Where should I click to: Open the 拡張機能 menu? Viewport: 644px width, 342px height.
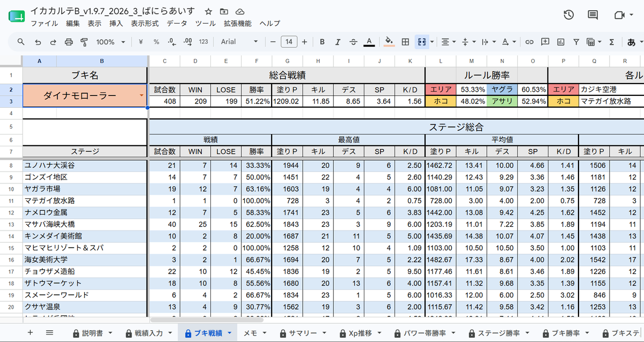[x=238, y=24]
